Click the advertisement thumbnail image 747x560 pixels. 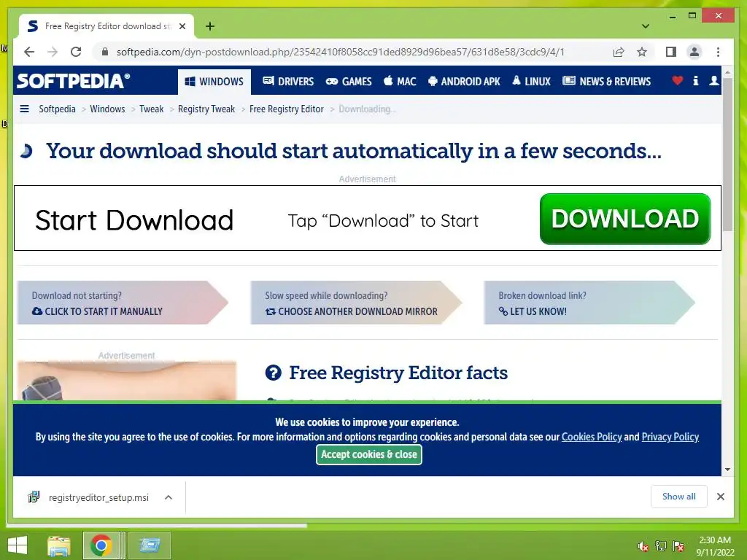click(127, 381)
